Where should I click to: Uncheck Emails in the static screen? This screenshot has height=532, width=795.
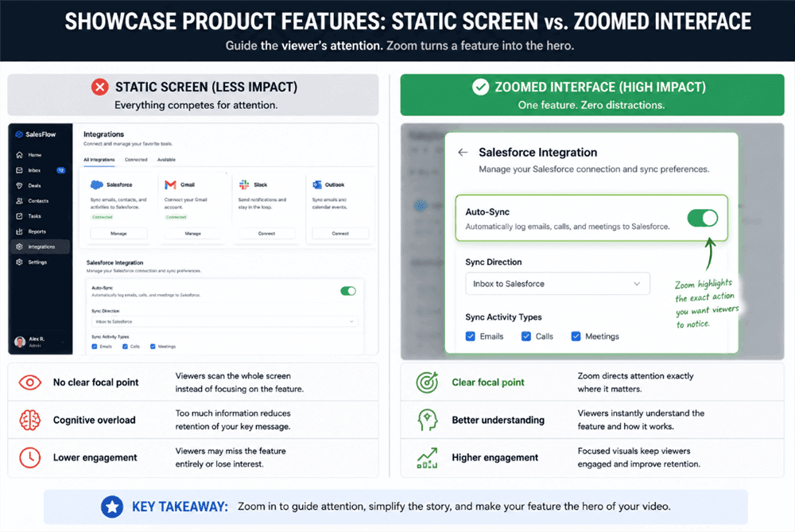click(95, 347)
